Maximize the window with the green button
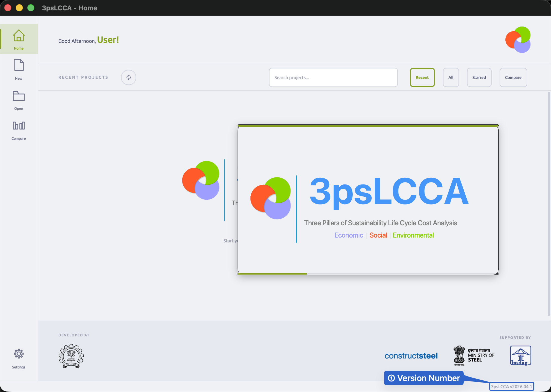551x392 pixels. 31,8
